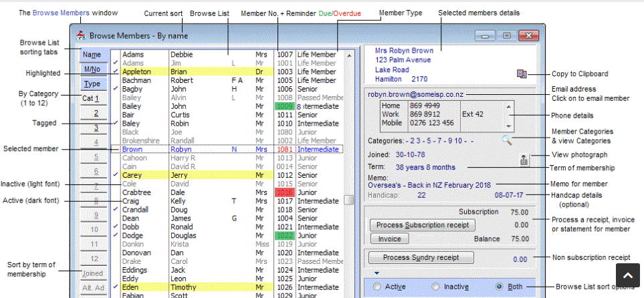The width and height of the screenshot is (644, 298).
Task: View the member's photograph
Action: 525,160
